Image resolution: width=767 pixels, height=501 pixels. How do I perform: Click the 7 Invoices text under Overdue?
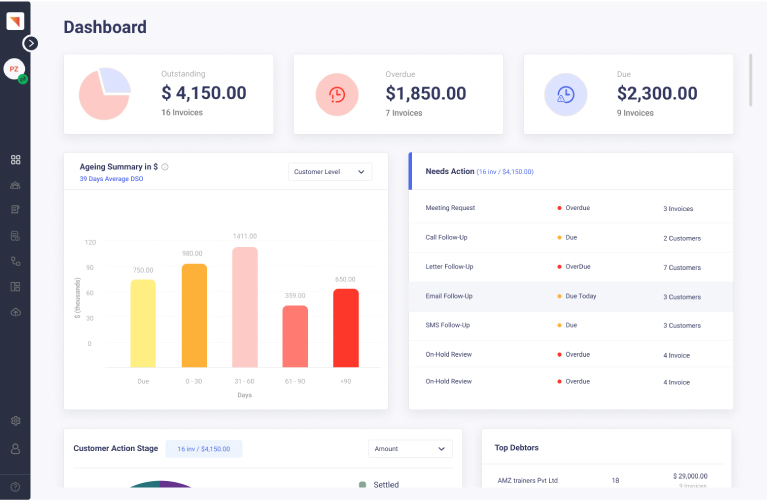pyautogui.click(x=404, y=113)
